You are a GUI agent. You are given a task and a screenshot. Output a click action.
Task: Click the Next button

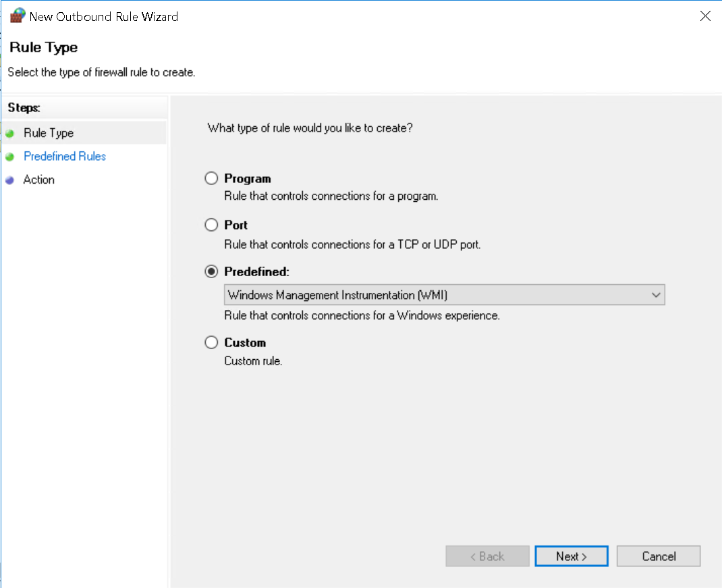click(572, 556)
